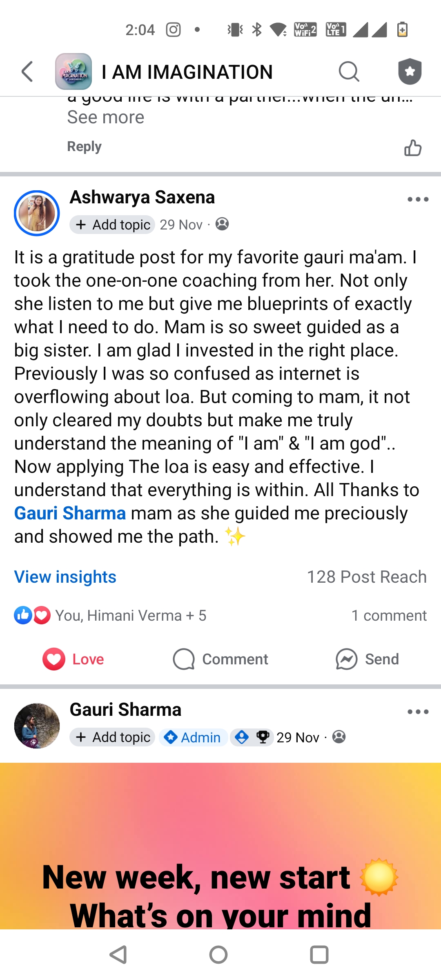
Task: Add topic to Gauri Sharma's post
Action: click(112, 737)
